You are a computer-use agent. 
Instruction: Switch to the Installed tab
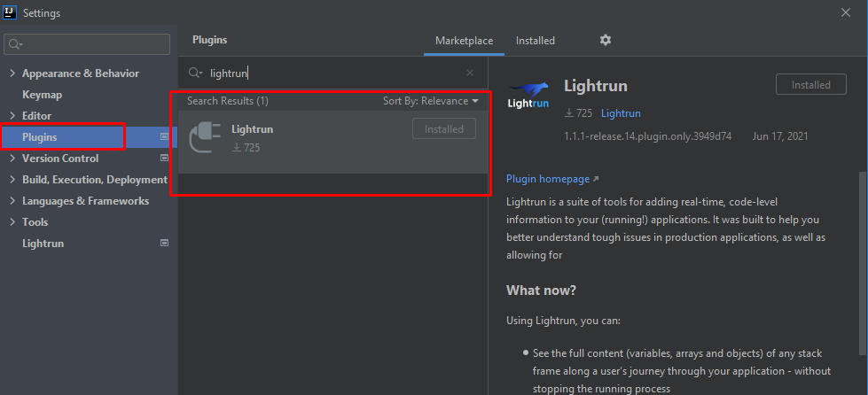point(536,41)
